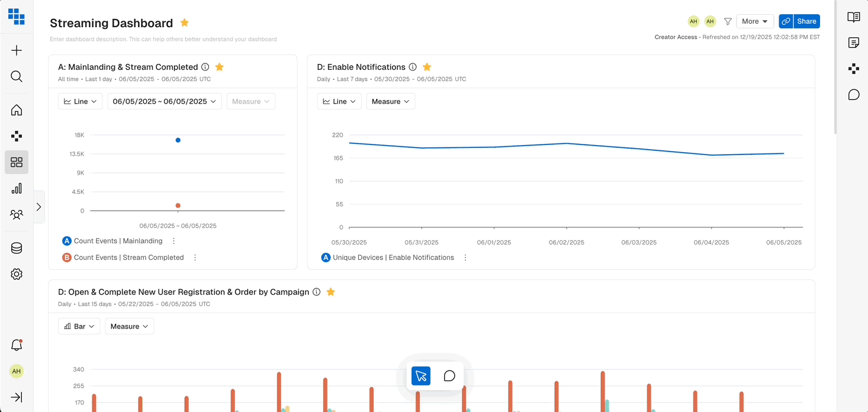Image resolution: width=868 pixels, height=412 pixels.
Task: Click the dashboard description input field
Action: (x=163, y=39)
